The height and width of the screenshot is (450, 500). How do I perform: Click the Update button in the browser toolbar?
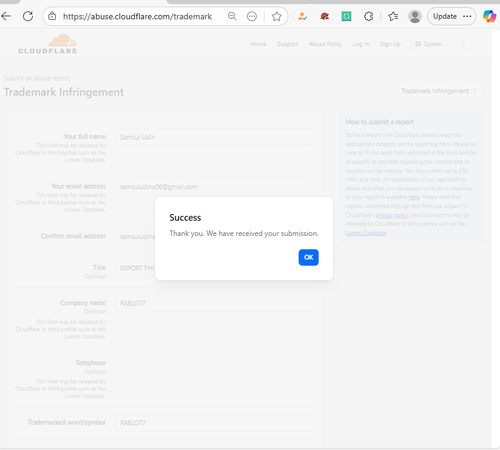[x=445, y=16]
